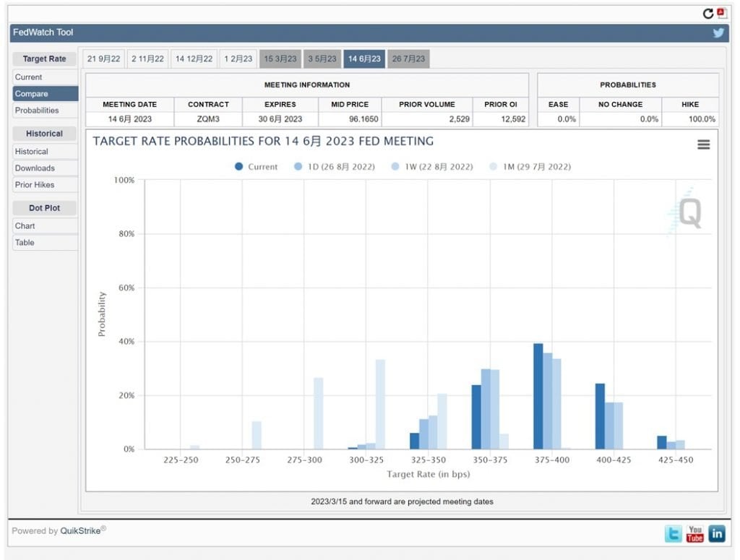Click the 1M bar for 275-300
The height and width of the screenshot is (560, 740).
(319, 413)
